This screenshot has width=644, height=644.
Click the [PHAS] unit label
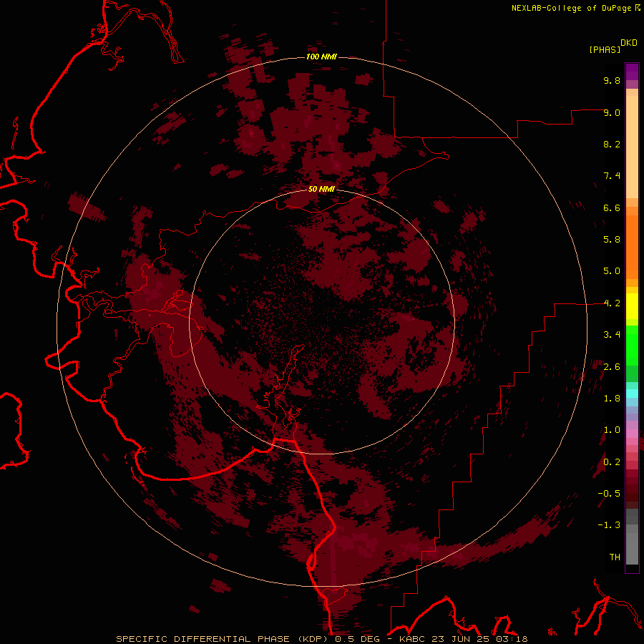point(605,49)
